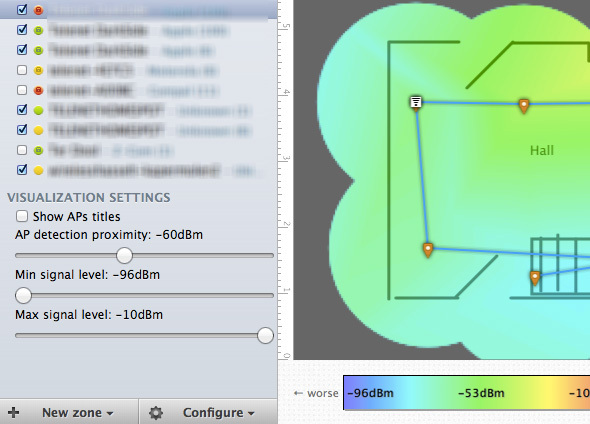Click the red signal icon in first network row

click(x=38, y=10)
